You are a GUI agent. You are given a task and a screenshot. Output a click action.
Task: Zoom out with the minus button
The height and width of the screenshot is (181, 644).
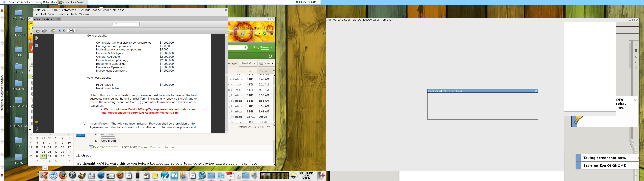[60, 31]
